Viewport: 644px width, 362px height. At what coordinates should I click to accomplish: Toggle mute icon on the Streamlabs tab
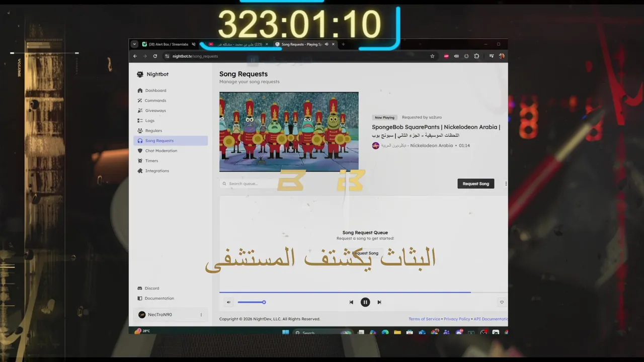coord(194,44)
